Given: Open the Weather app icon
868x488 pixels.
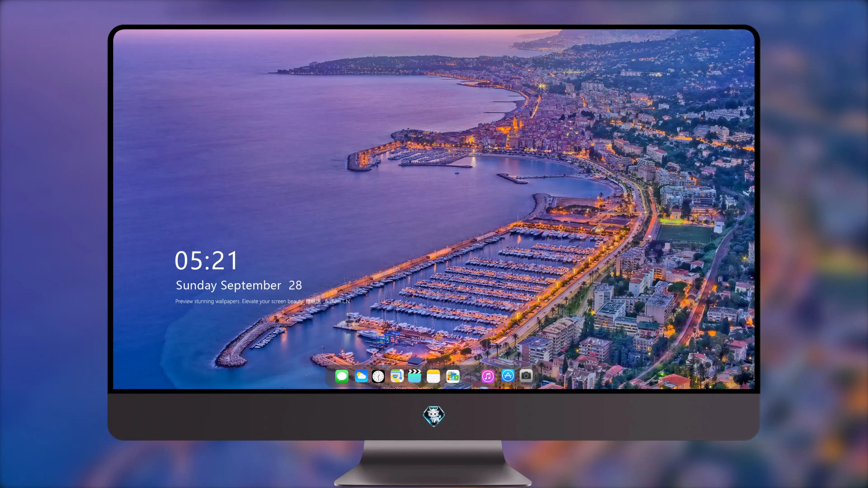Looking at the screenshot, I should tap(361, 376).
